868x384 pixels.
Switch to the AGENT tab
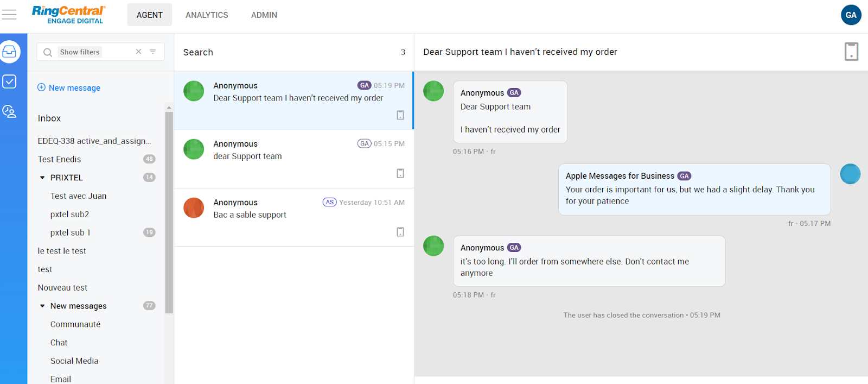[x=150, y=15]
